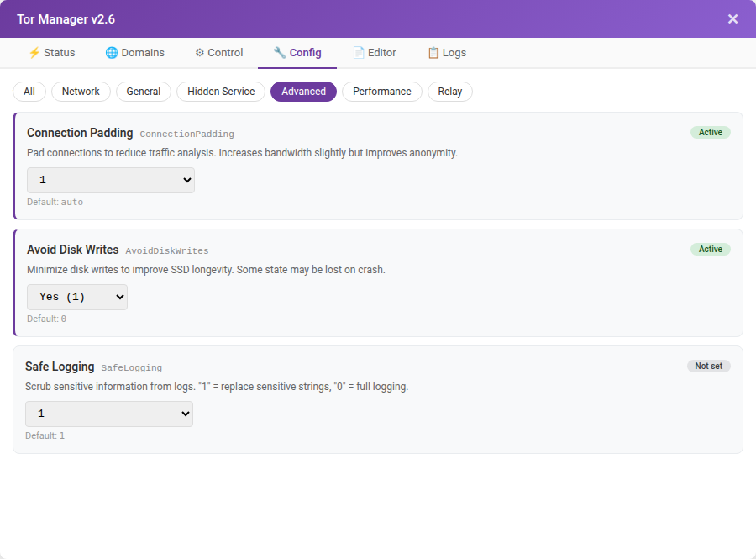The width and height of the screenshot is (756, 559).
Task: Click the 'Default: auto' text
Action: tap(55, 202)
